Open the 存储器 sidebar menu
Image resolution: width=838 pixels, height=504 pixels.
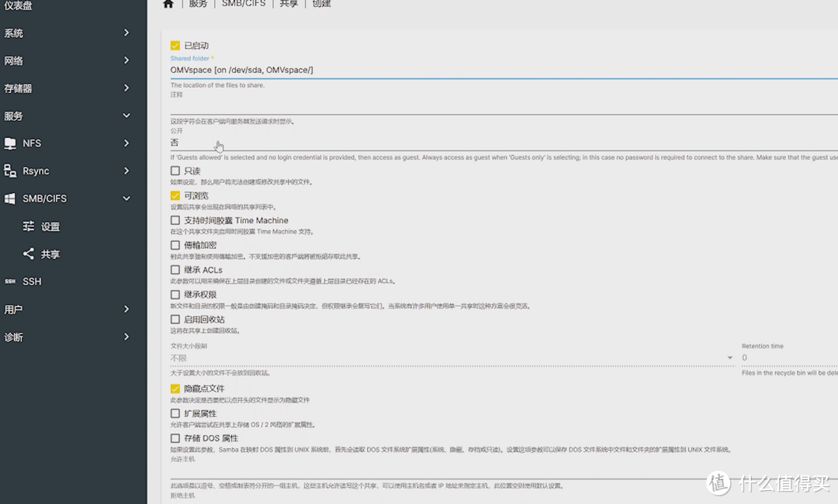73,88
